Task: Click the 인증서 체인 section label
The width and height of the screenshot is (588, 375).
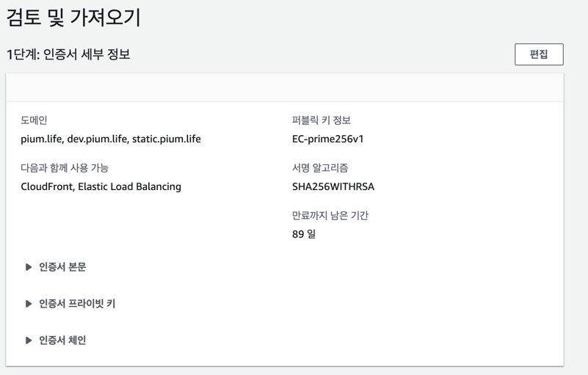Action: [x=62, y=340]
